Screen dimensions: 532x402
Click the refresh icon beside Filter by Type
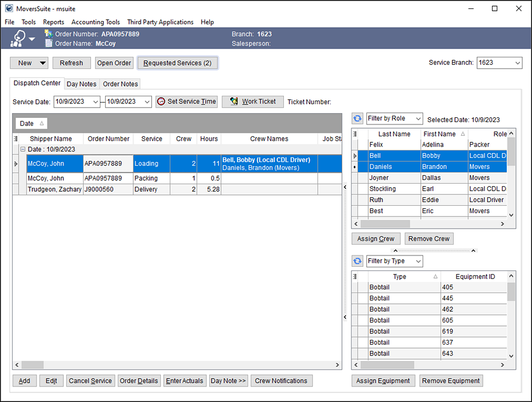357,261
